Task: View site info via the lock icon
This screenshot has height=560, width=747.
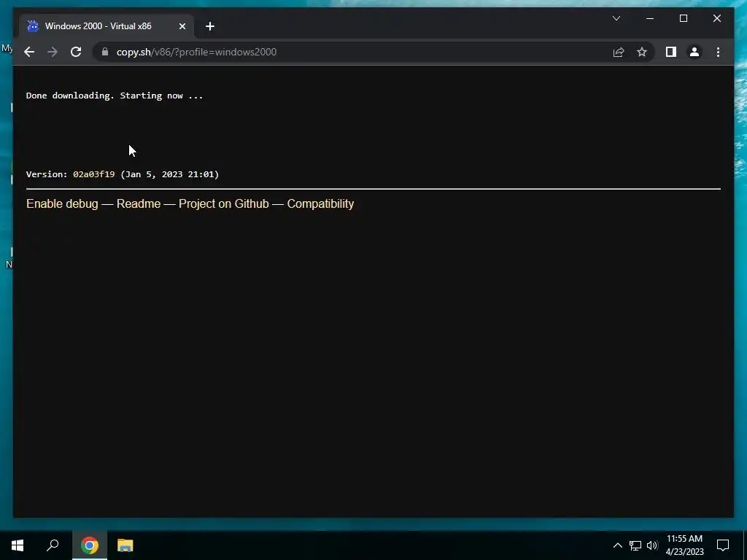Action: point(105,52)
